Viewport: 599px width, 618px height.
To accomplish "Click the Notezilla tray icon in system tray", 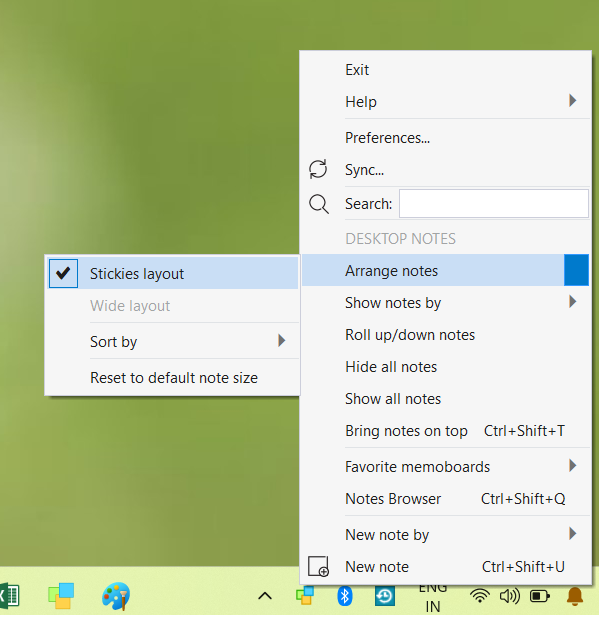I will pos(305,596).
